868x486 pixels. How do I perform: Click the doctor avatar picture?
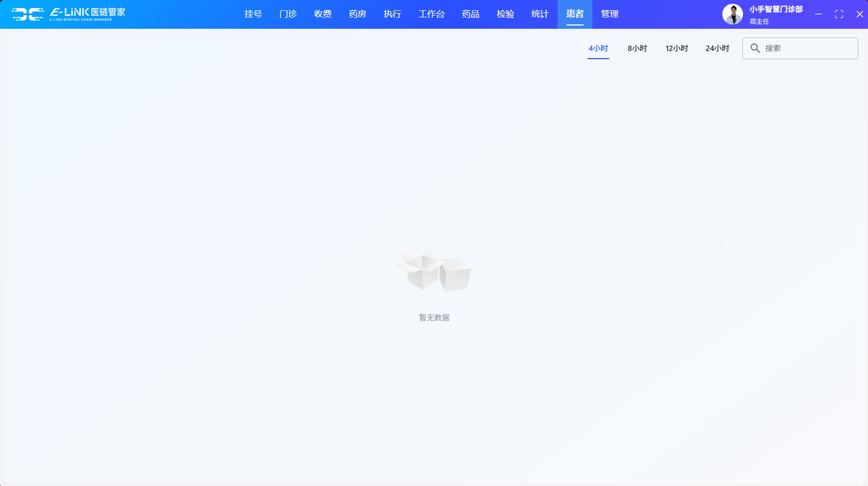732,14
